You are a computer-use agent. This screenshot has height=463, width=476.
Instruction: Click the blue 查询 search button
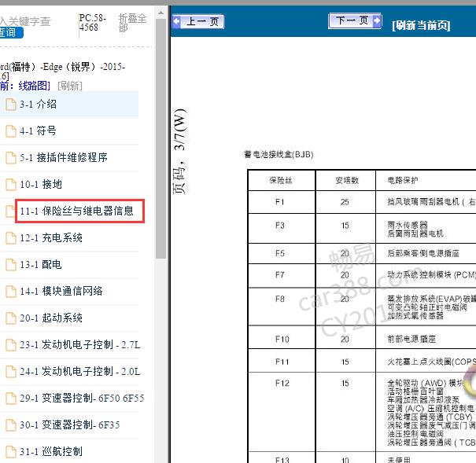click(x=11, y=32)
